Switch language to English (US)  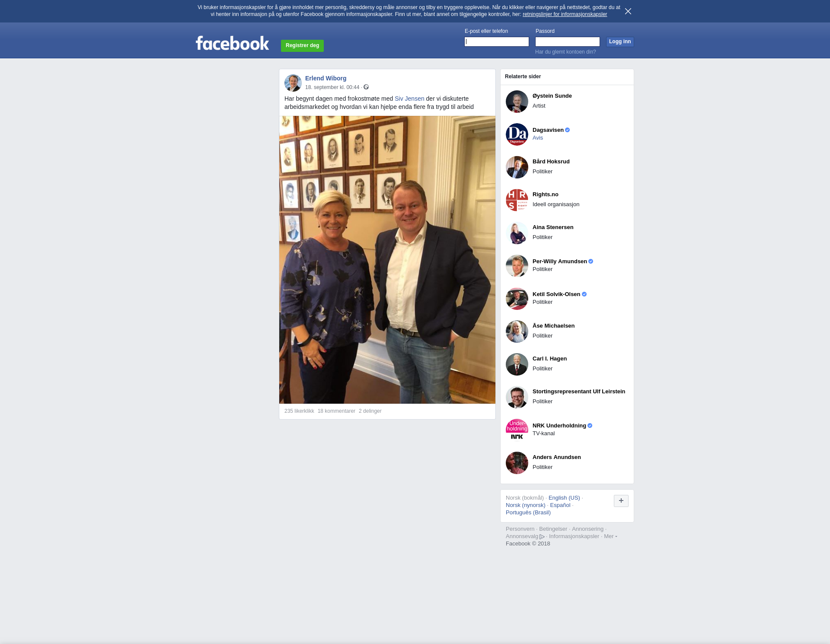coord(564,498)
